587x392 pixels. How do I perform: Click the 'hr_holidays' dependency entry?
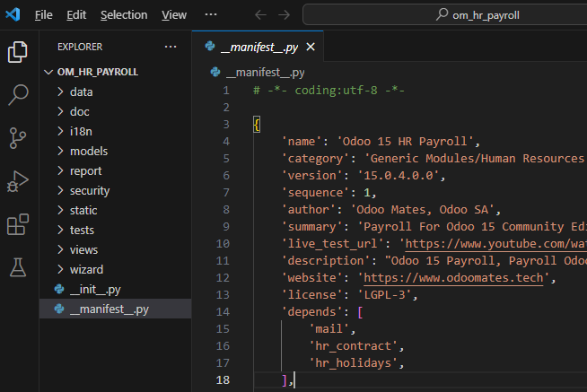click(353, 362)
